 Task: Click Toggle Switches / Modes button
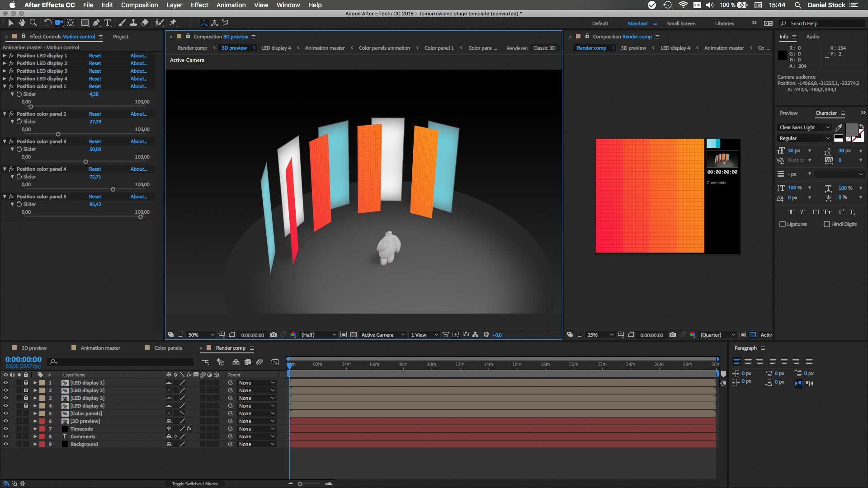[195, 483]
